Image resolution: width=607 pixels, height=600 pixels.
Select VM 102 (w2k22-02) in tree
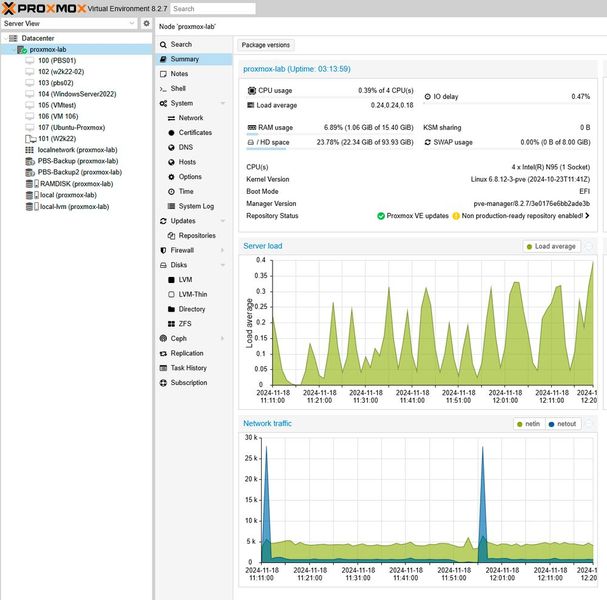point(61,72)
